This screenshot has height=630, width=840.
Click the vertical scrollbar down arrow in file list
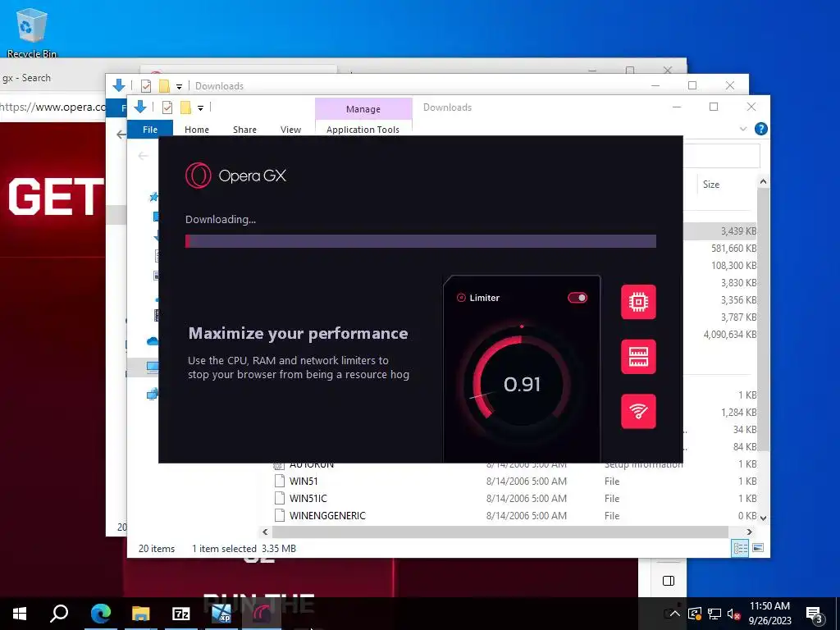click(x=764, y=518)
